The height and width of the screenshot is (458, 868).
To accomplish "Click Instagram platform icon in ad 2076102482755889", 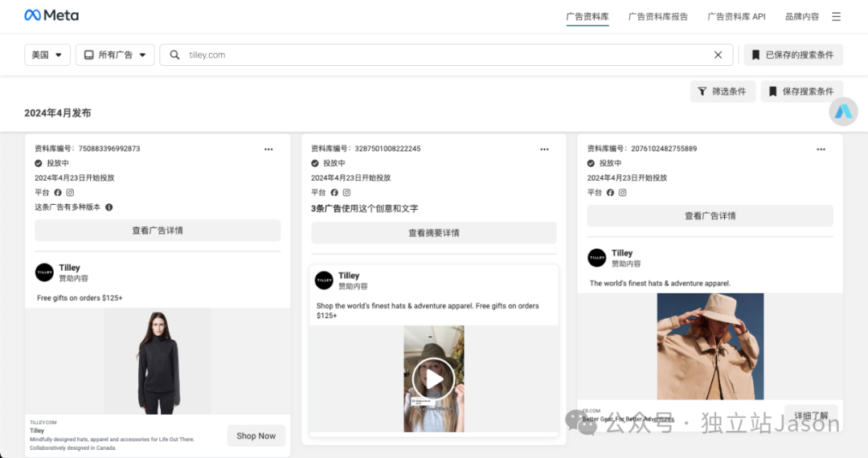I will [623, 193].
